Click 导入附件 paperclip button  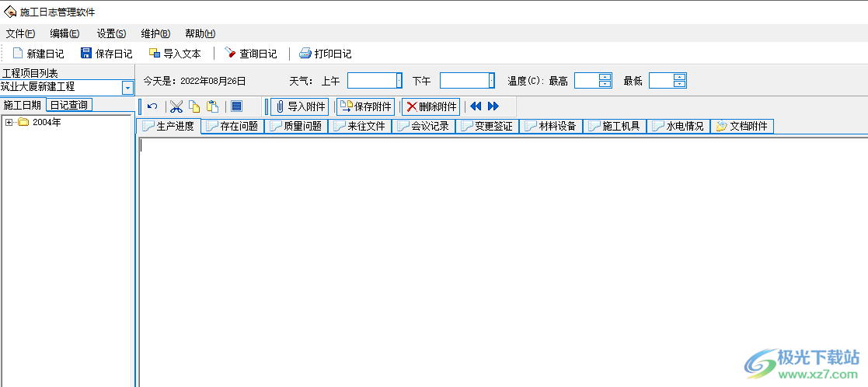tap(299, 106)
